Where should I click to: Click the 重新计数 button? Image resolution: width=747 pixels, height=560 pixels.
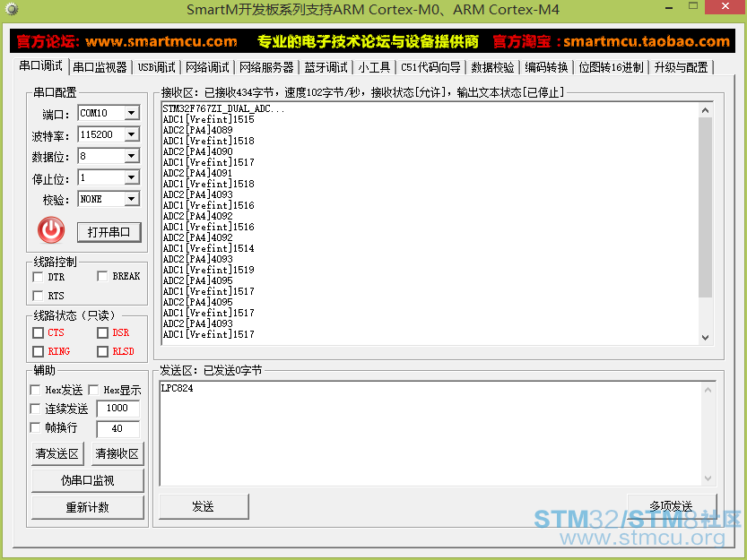pos(88,508)
